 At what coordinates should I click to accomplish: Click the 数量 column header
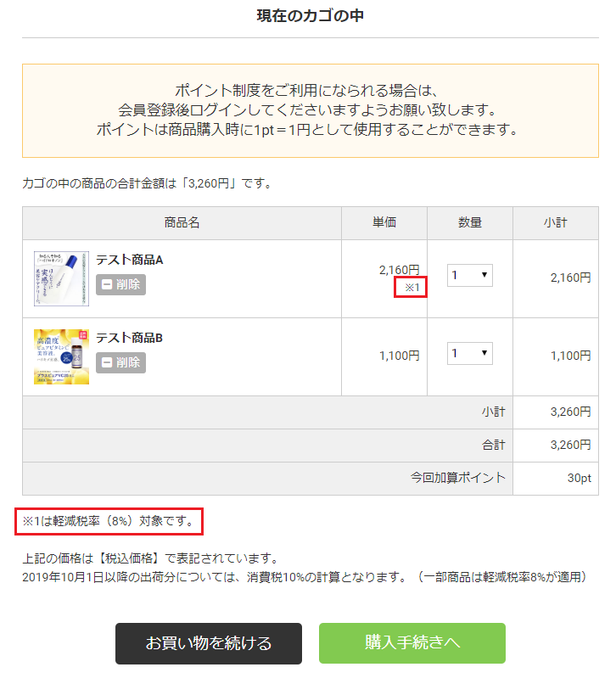click(470, 223)
